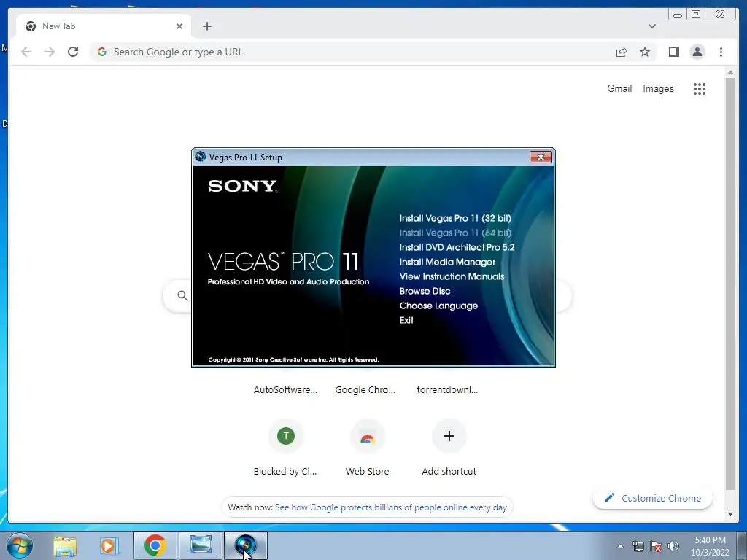
Task: Open media player taskbar icon
Action: 109,545
